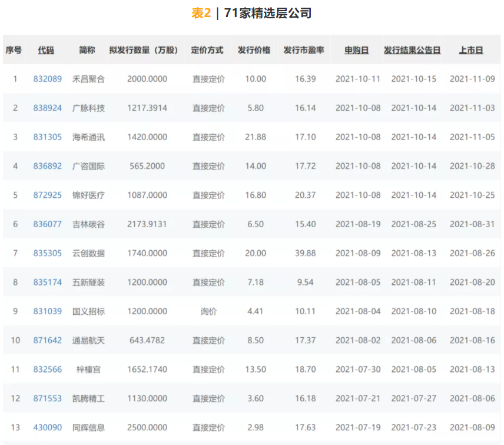Sort by the 申购日 column header
The width and height of the screenshot is (504, 445).
coord(356,50)
